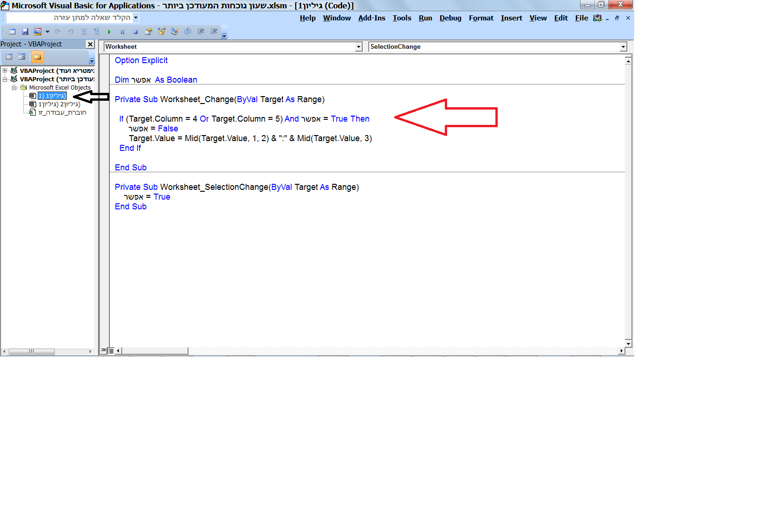Click the Redo toolbar icon
Image resolution: width=767 pixels, height=532 pixels.
pos(58,32)
